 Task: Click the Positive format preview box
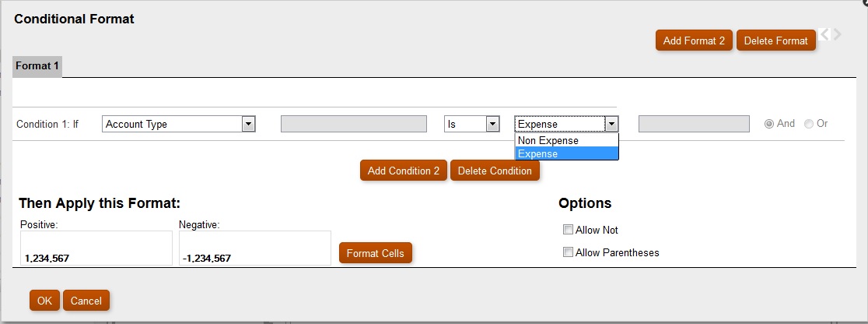pos(96,248)
